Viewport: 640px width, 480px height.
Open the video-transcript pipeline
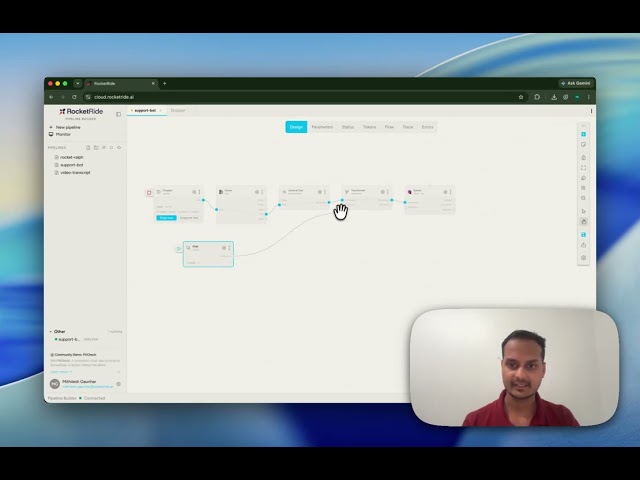pyautogui.click(x=73, y=173)
